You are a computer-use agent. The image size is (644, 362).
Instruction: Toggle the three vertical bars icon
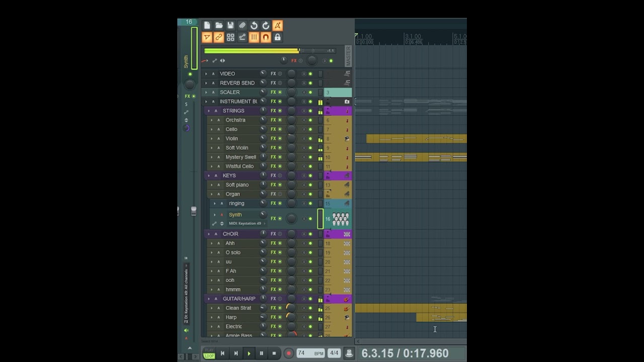(x=254, y=37)
